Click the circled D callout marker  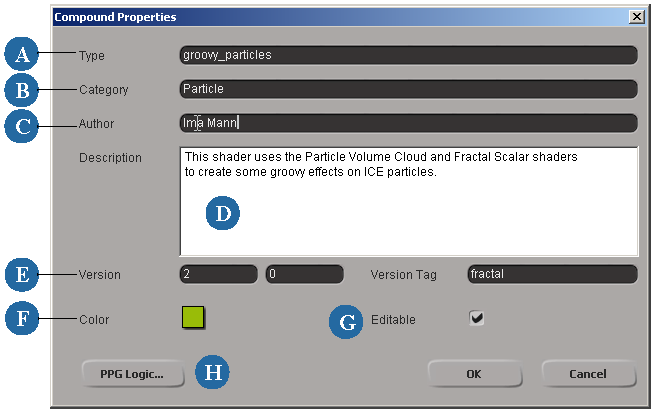223,213
